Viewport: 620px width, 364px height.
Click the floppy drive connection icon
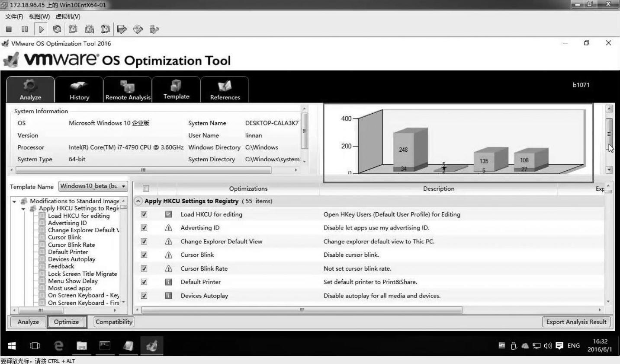[x=122, y=29]
